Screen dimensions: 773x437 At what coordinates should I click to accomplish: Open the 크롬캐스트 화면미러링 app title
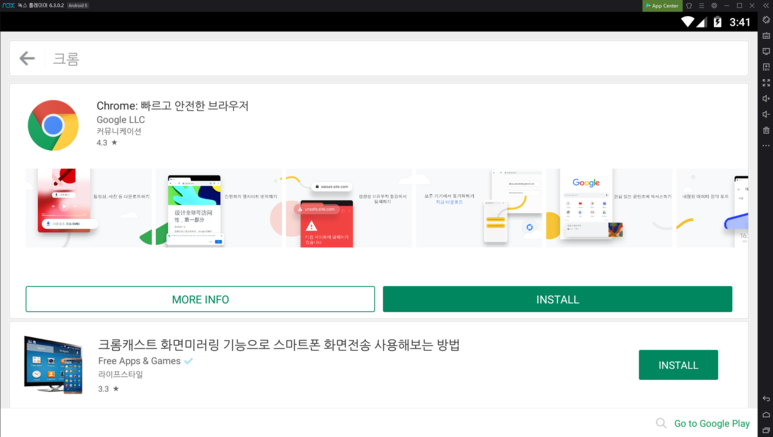pos(279,344)
